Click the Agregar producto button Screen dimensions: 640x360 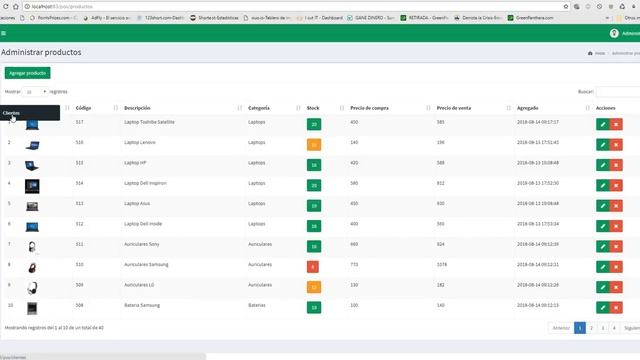(x=27, y=73)
